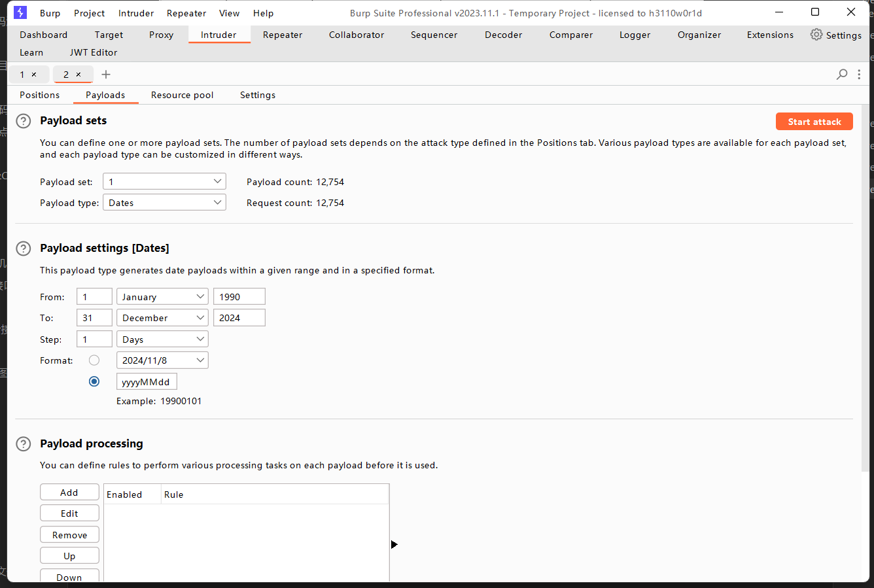Switch to the Learn tab

pos(31,52)
